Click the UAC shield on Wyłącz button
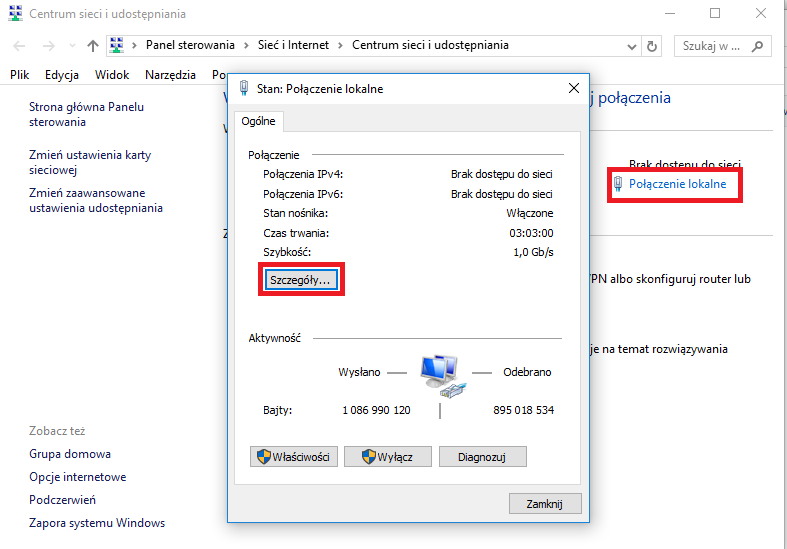The width and height of the screenshot is (787, 549). 368,457
